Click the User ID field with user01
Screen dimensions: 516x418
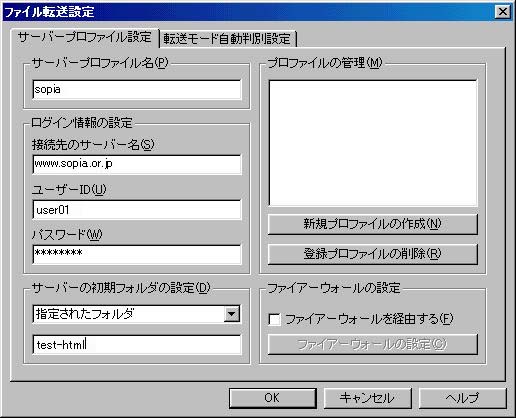pos(137,210)
